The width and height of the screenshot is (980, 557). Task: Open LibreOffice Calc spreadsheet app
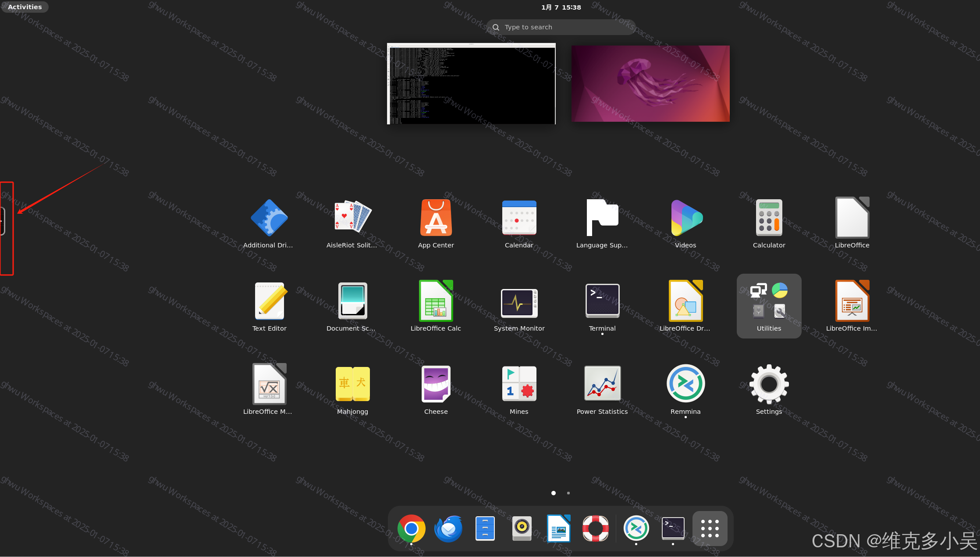(436, 302)
